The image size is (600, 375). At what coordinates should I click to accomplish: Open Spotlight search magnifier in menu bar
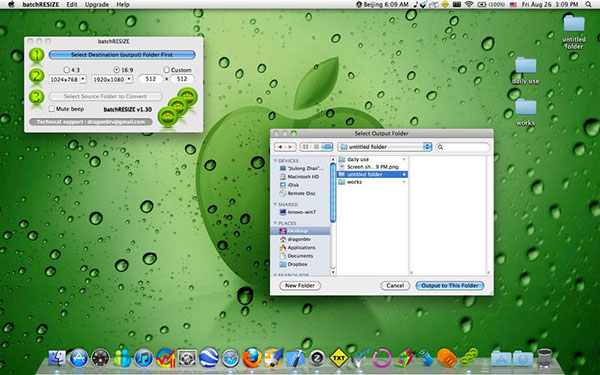pyautogui.click(x=588, y=4)
